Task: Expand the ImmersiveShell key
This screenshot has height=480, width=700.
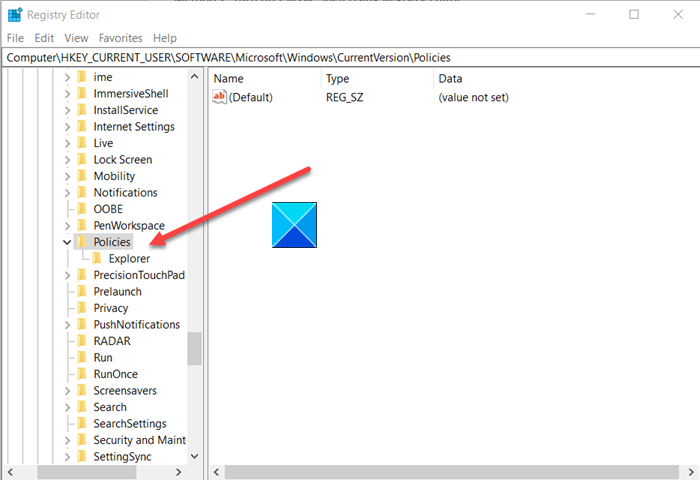Action: [x=67, y=94]
